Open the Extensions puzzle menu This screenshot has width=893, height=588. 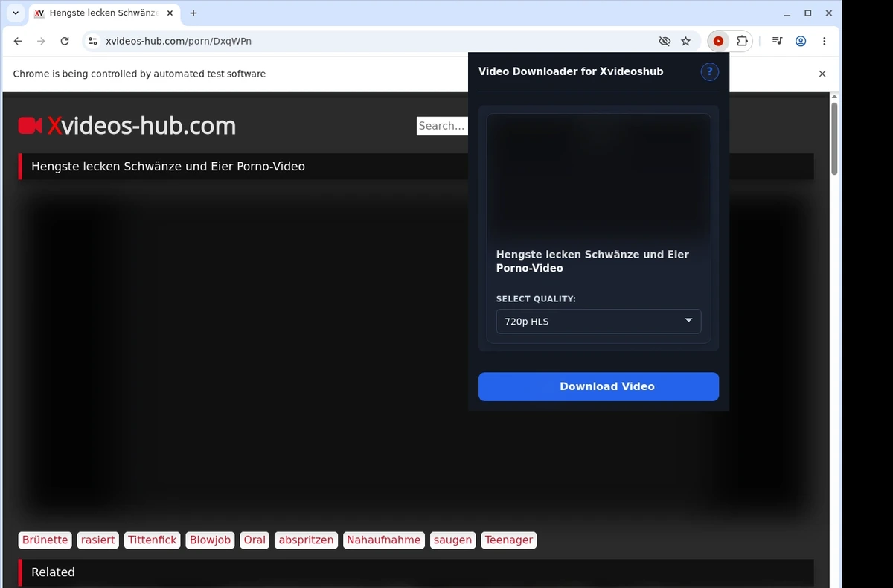pyautogui.click(x=742, y=42)
